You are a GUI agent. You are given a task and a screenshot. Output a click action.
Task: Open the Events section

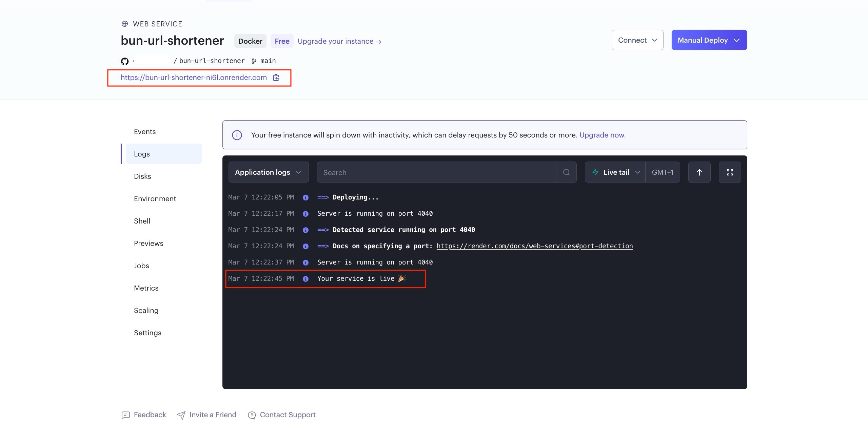coord(145,132)
